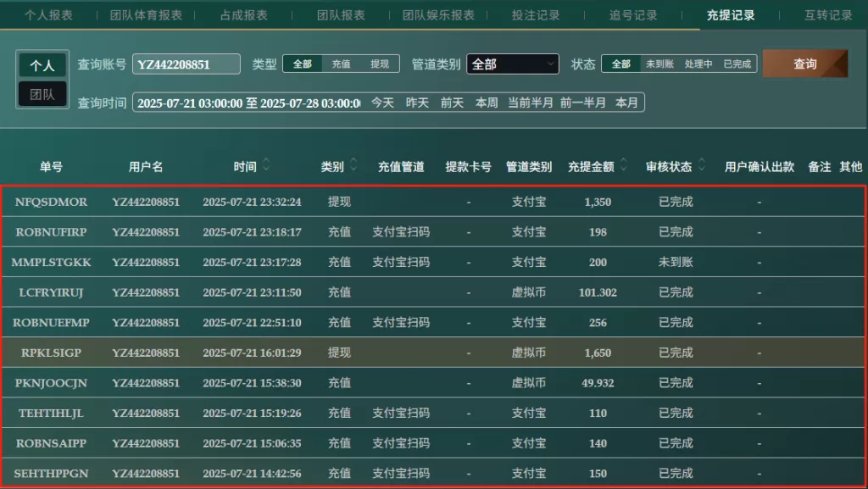This screenshot has width=868, height=489.
Task: Click the 管道类别 column header
Action: tap(529, 166)
